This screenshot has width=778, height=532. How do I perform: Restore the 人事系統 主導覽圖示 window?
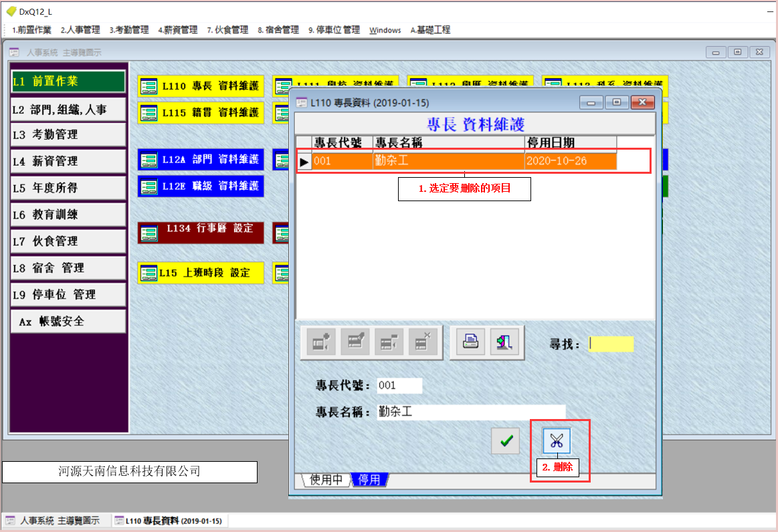tap(738, 52)
